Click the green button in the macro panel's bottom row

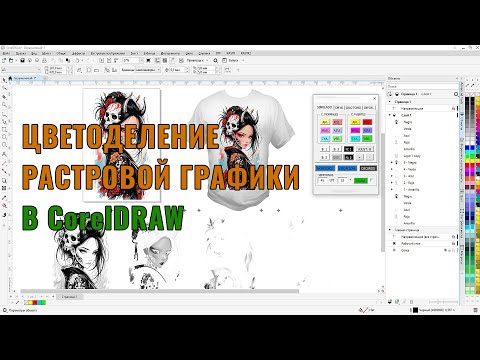click(361, 181)
